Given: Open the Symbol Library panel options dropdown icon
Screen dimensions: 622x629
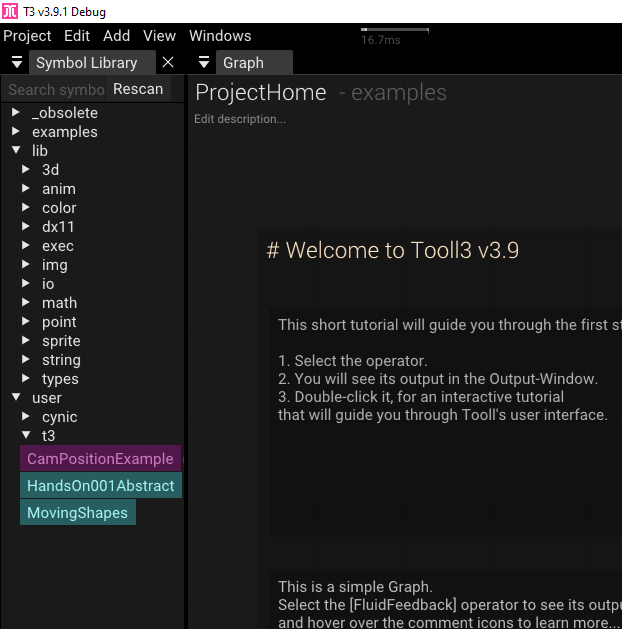Looking at the screenshot, I should pos(17,63).
